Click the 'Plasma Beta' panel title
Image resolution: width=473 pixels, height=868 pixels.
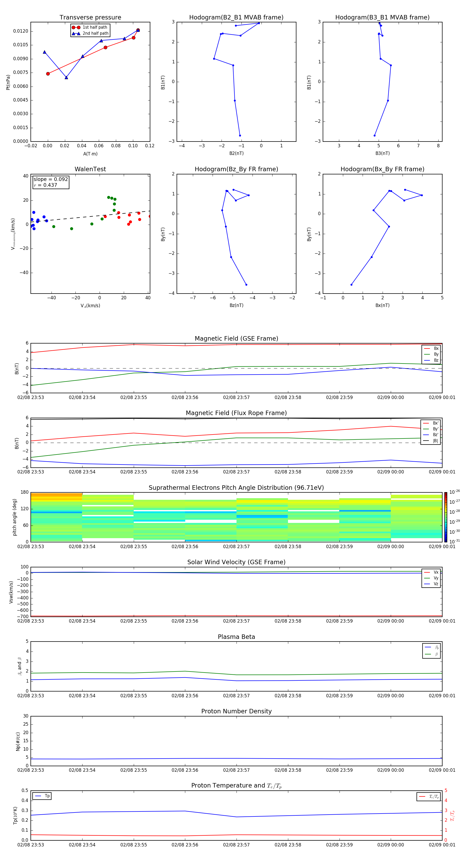point(236,637)
